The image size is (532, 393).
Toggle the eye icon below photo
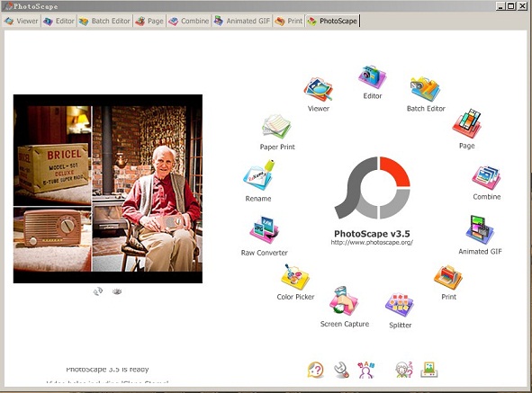tap(117, 291)
